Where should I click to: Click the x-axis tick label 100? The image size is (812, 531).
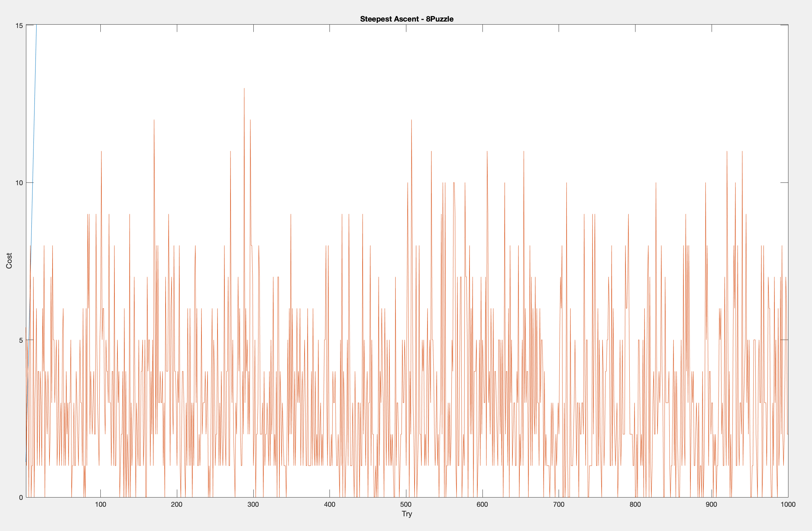(100, 504)
